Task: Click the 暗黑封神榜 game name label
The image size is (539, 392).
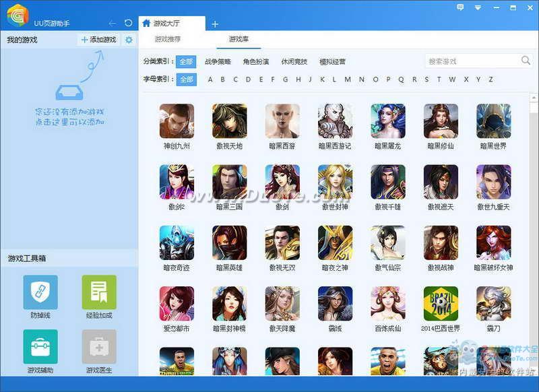Action: (230, 329)
